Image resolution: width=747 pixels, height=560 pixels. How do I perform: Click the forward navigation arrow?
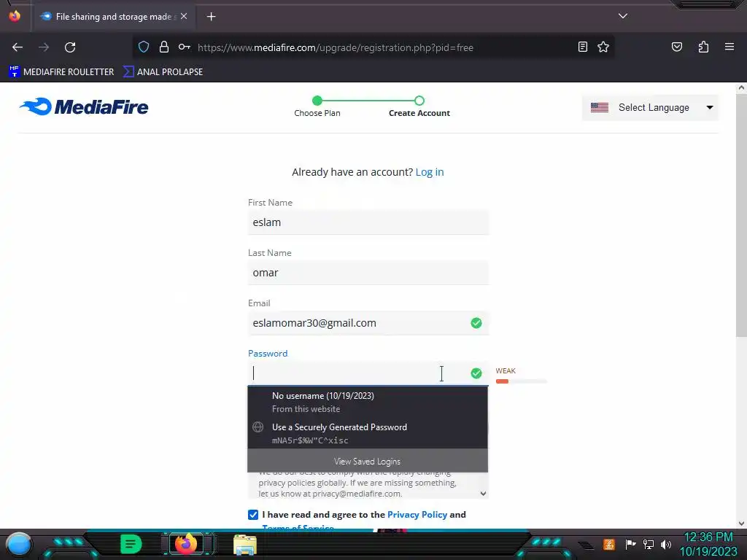pyautogui.click(x=44, y=47)
